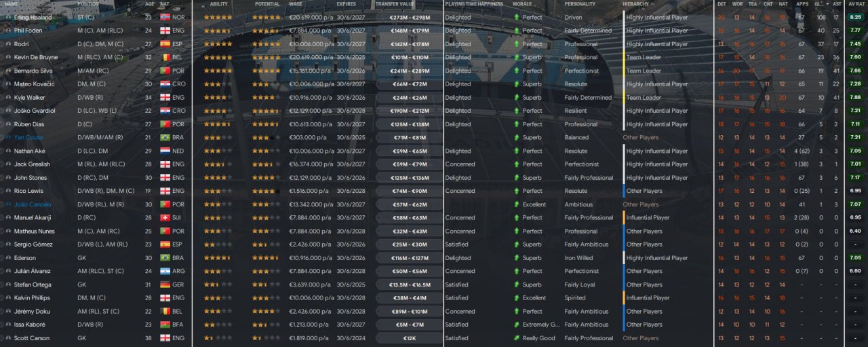
Task: Open Erling Haaland's player name
Action: coord(33,17)
